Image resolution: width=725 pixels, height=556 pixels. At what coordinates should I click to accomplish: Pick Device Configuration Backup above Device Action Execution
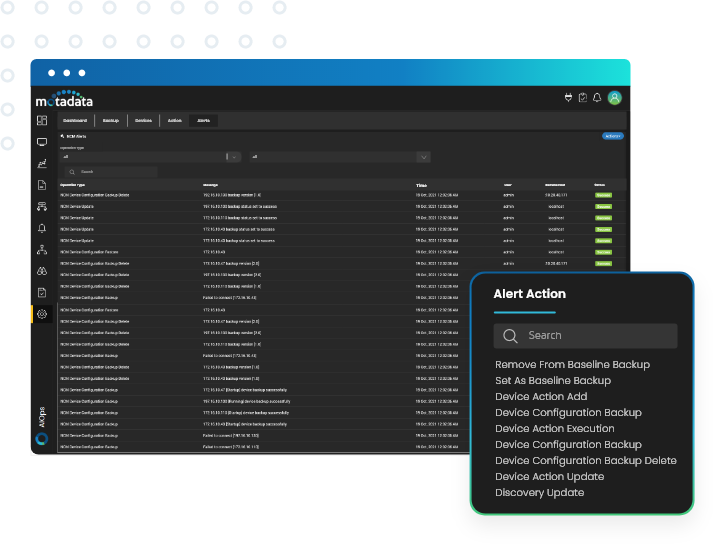point(568,413)
